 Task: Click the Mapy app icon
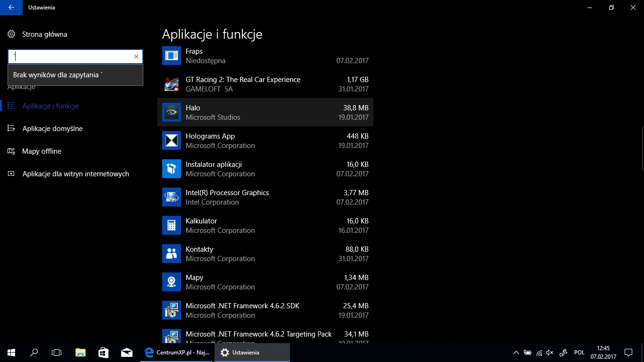click(172, 282)
